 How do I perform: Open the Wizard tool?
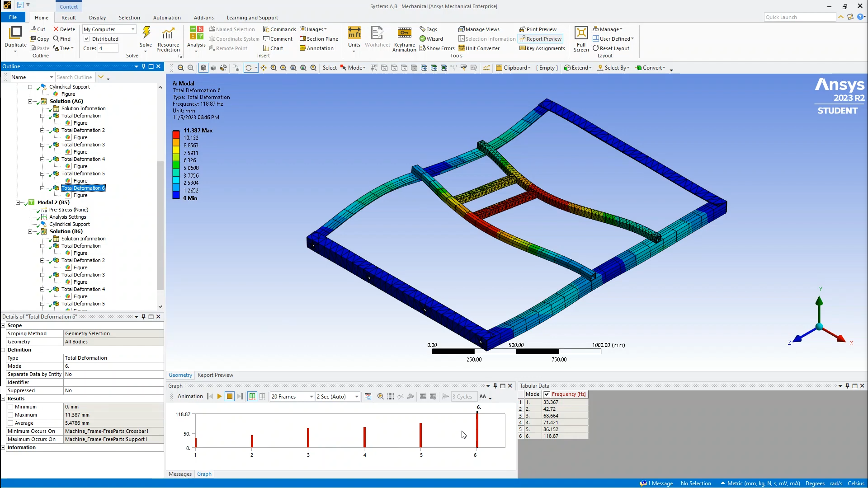pyautogui.click(x=431, y=39)
